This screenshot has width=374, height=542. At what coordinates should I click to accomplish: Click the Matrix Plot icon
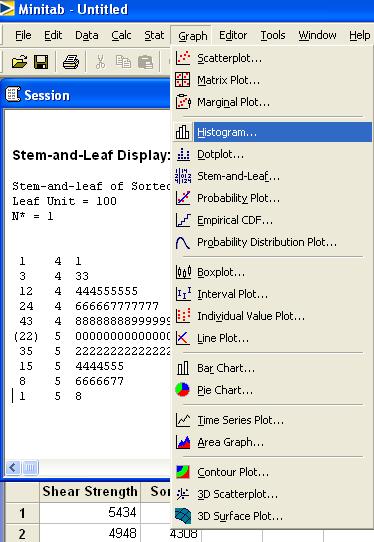(x=183, y=80)
